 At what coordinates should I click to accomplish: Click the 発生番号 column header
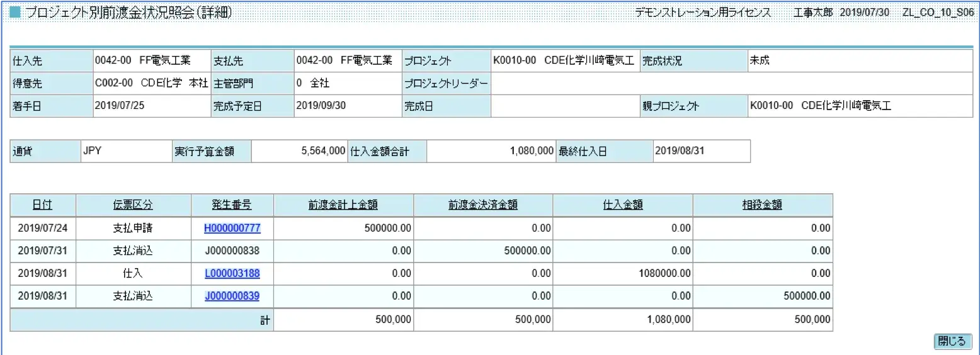[x=232, y=205]
